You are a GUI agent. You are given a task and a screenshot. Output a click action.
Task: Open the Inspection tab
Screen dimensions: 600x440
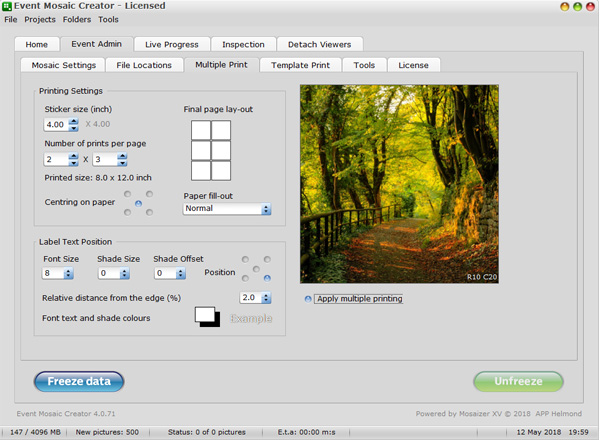click(243, 44)
